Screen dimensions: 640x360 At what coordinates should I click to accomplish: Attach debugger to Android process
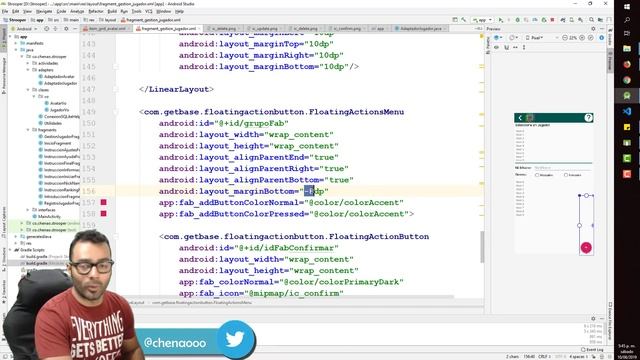544,20
